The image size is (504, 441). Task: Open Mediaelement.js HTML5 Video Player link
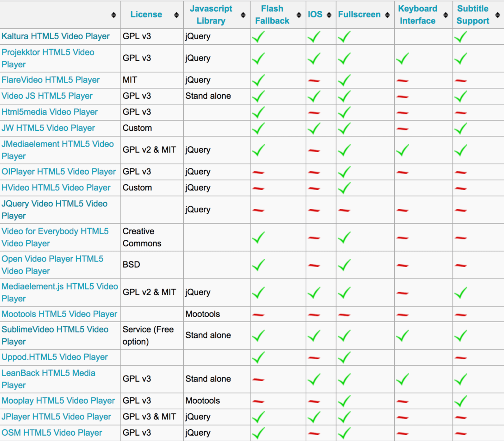pyautogui.click(x=60, y=292)
